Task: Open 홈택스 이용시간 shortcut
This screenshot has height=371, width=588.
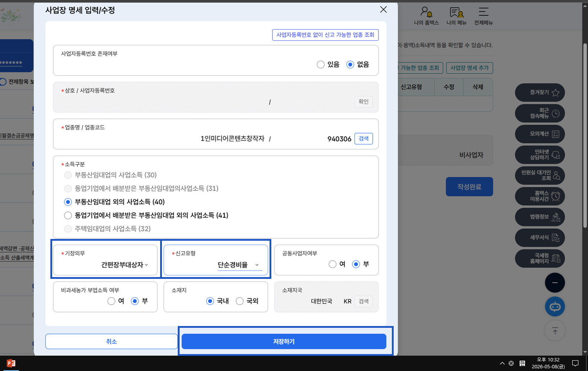Action: (x=540, y=196)
